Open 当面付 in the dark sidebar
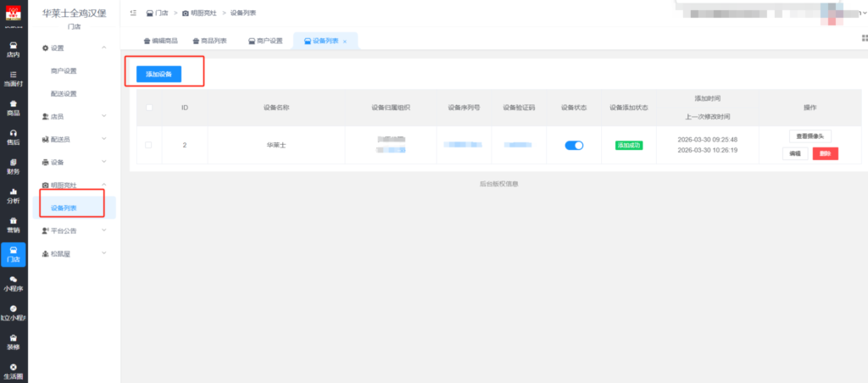868x383 pixels. point(14,79)
